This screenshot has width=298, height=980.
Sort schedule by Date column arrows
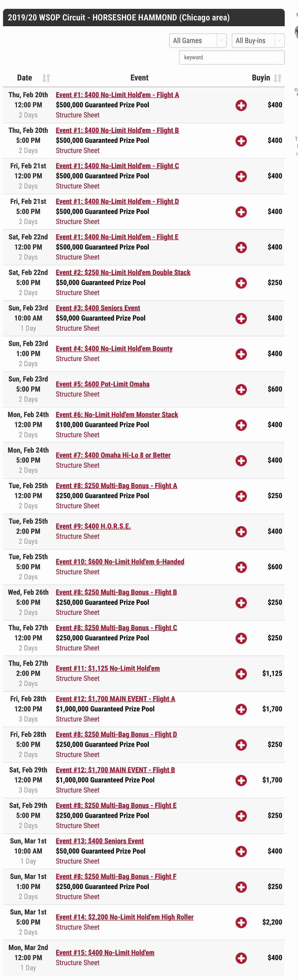(x=46, y=78)
